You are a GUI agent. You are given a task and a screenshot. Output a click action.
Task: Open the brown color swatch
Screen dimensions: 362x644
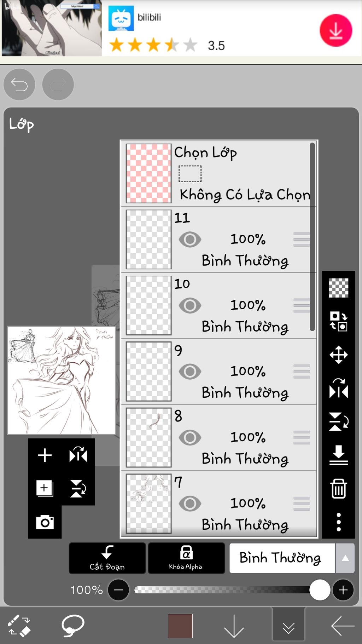click(180, 626)
